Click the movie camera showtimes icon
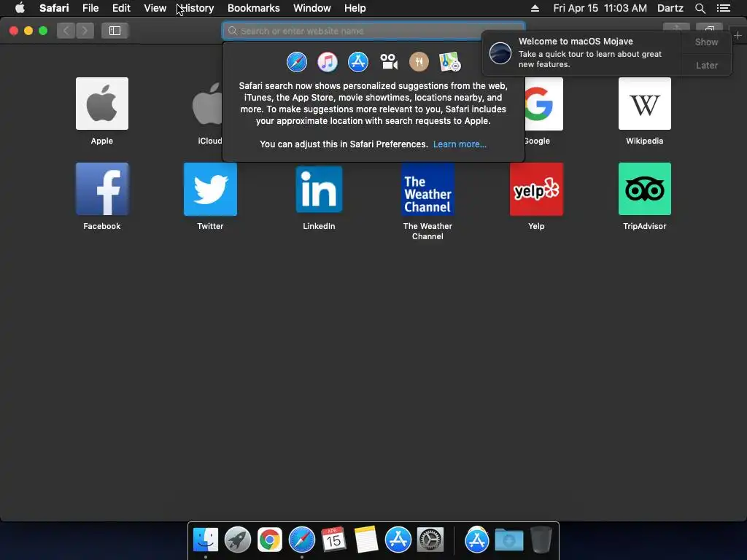 [x=389, y=62]
